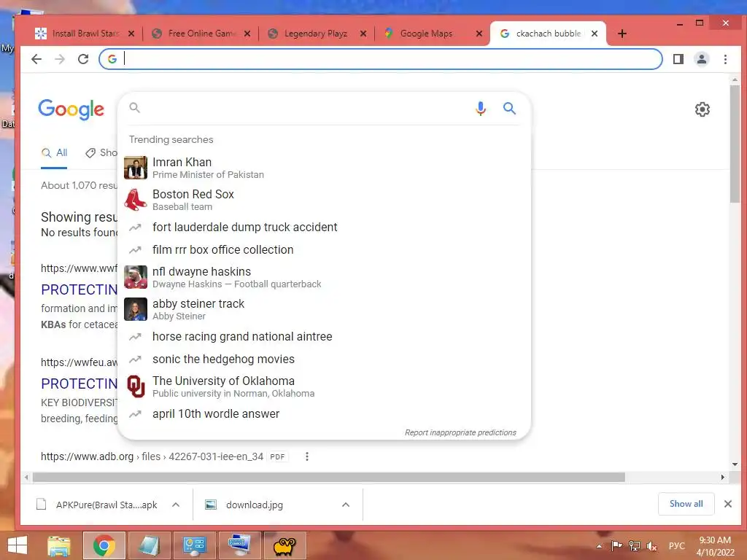This screenshot has height=560, width=747.
Task: Click inside the Google search box
Action: [x=305, y=109]
